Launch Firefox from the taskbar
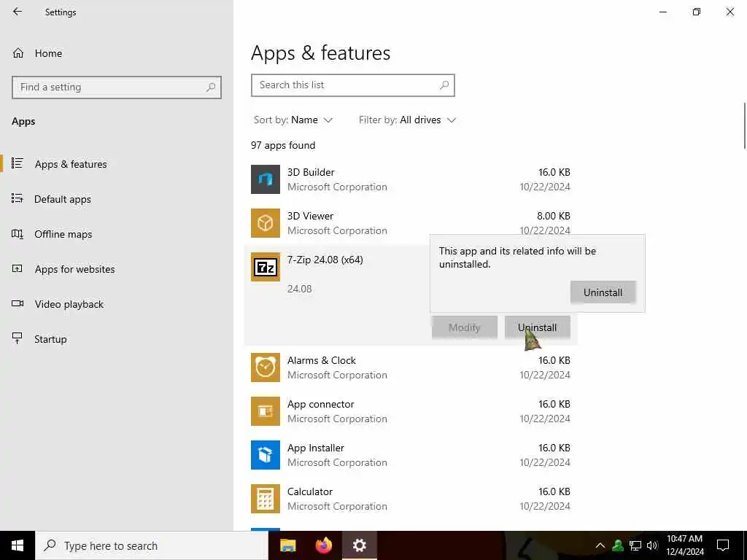Screen dimensions: 747x560 pyautogui.click(x=324, y=545)
